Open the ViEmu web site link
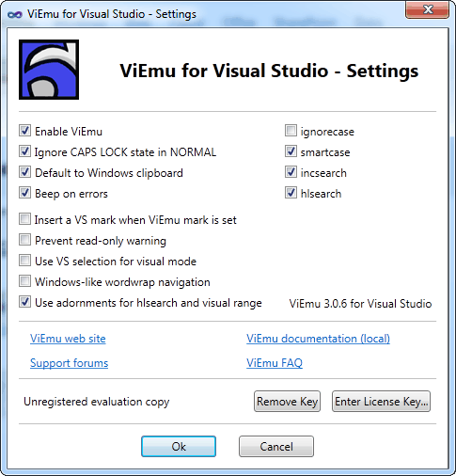The width and height of the screenshot is (456, 476). [x=68, y=339]
